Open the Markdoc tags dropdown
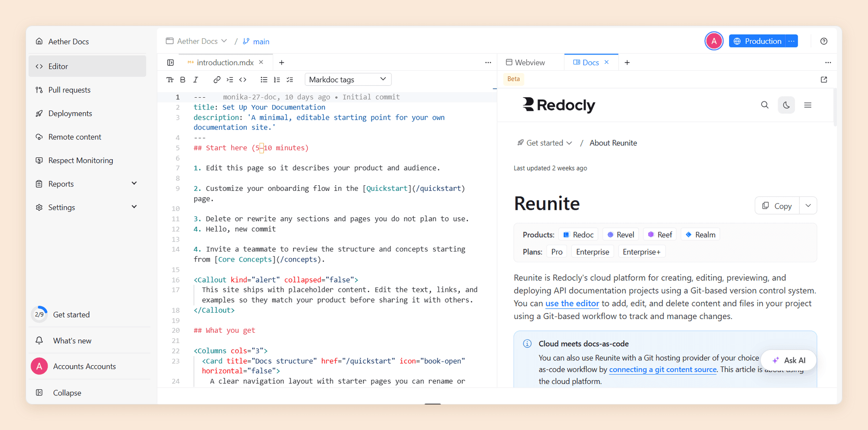Viewport: 868px width, 430px height. click(348, 79)
